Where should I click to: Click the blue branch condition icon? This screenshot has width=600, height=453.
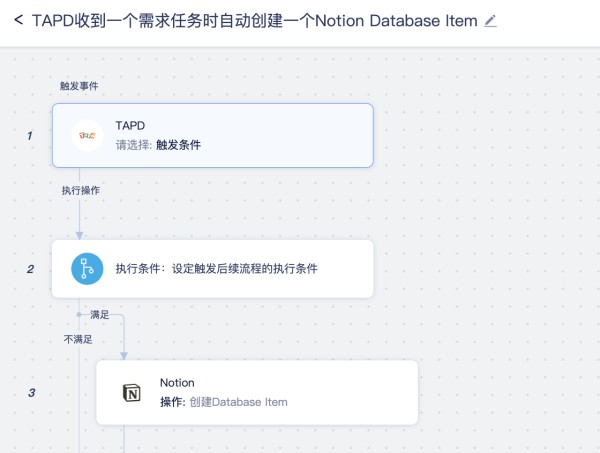click(x=87, y=269)
